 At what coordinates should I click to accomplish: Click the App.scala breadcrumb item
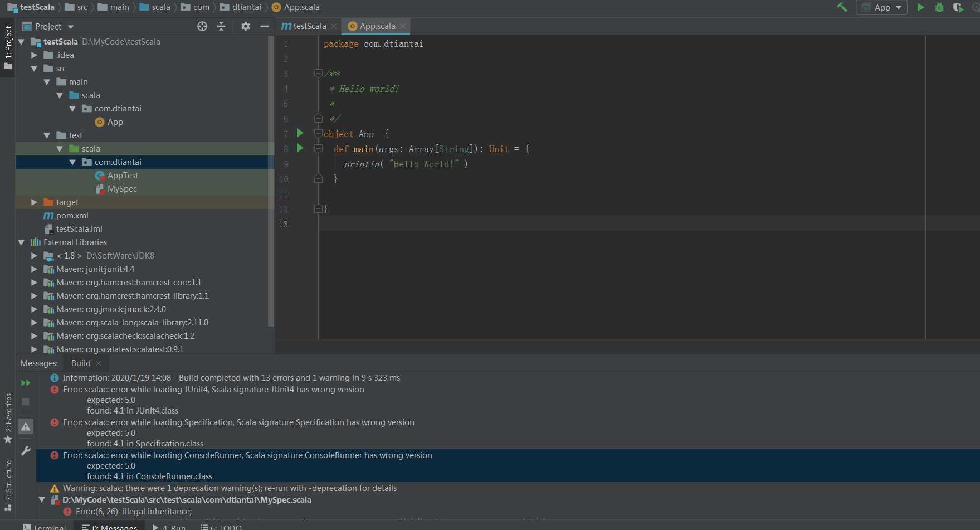(x=296, y=7)
